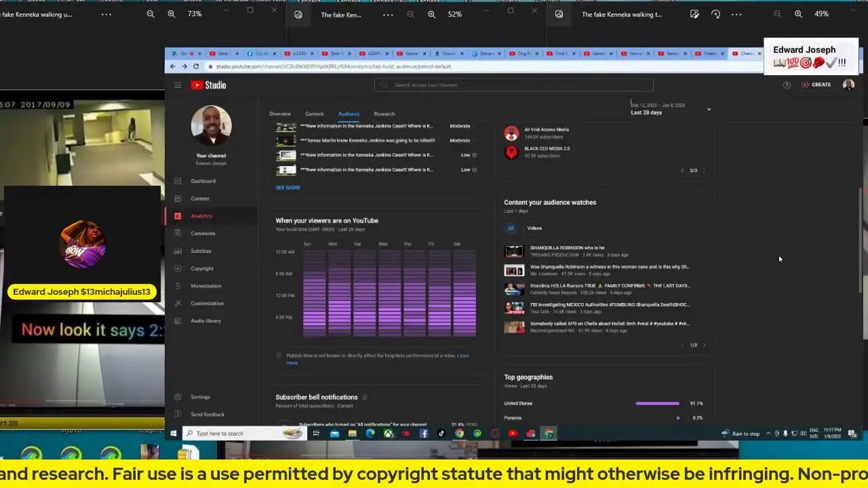Go to Dashboard in the sidebar
Screen dimensions: 868x488
point(203,181)
